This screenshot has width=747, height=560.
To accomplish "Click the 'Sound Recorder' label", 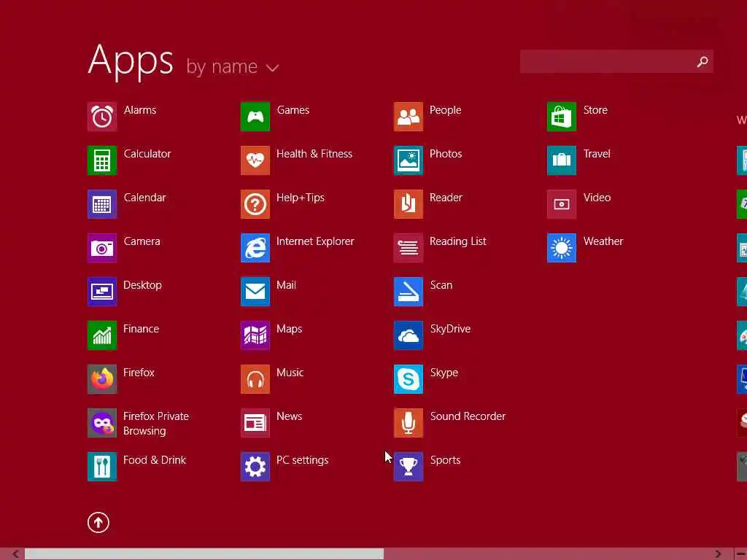I will 468,416.
